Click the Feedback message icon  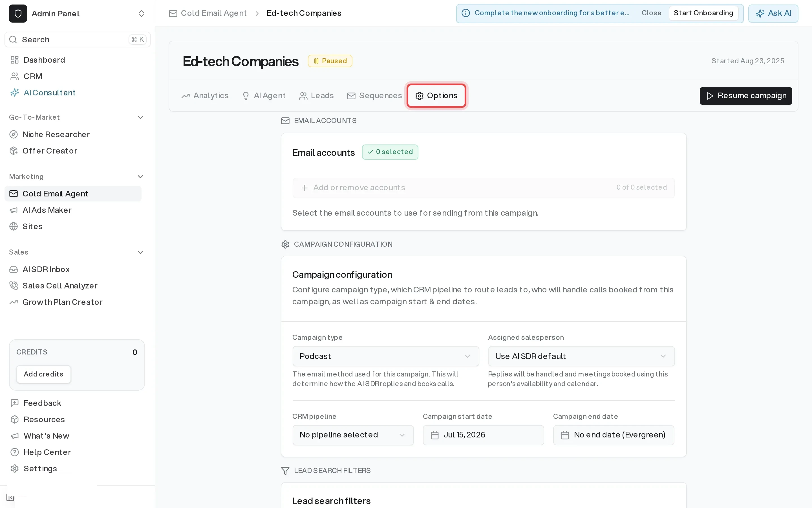click(x=14, y=403)
